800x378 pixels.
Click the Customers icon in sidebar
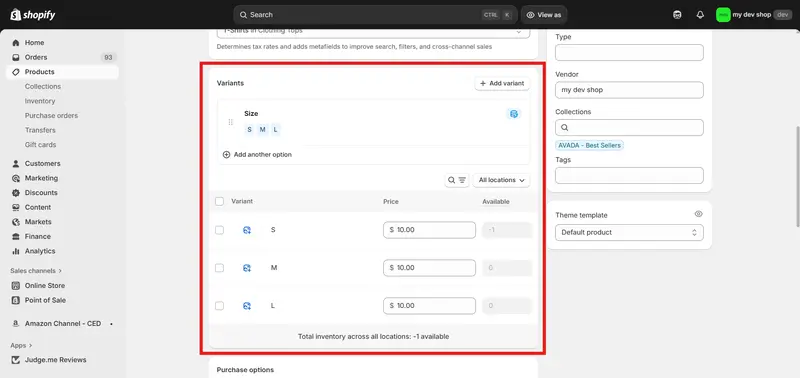click(x=16, y=164)
